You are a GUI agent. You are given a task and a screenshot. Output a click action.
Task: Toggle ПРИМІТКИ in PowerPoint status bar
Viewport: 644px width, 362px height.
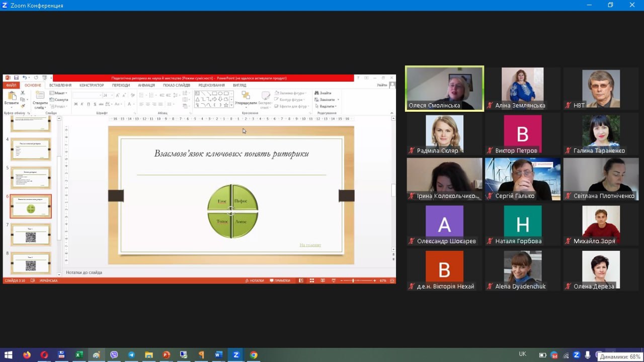280,280
